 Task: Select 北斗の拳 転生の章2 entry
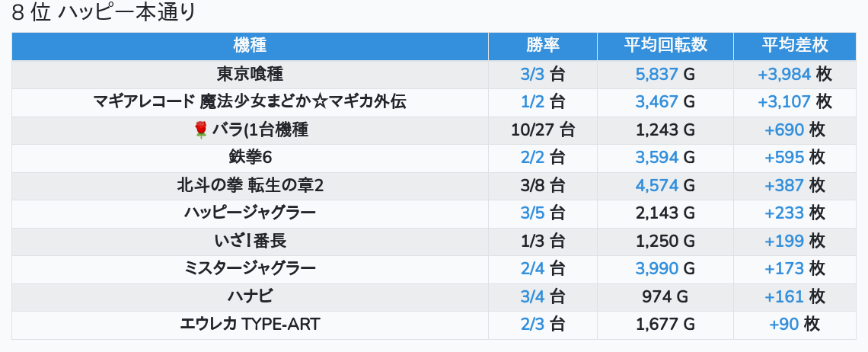coord(250,186)
